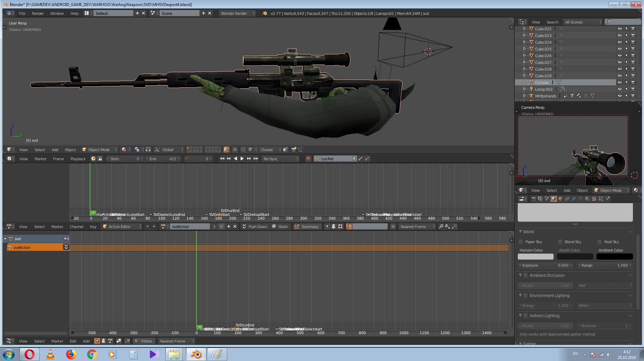Open the Modifiers wrench properties tab

point(574,199)
